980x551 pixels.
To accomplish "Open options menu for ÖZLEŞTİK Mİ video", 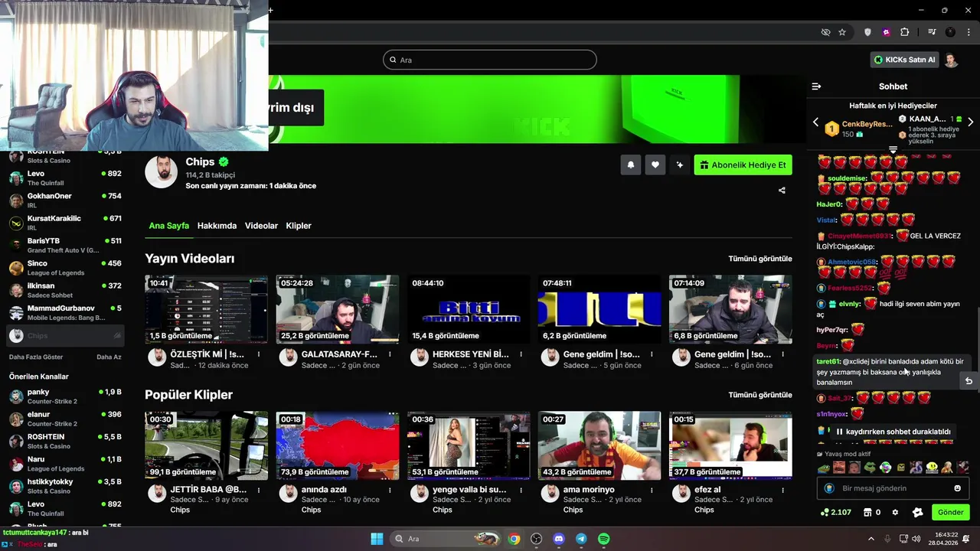I will click(x=259, y=354).
